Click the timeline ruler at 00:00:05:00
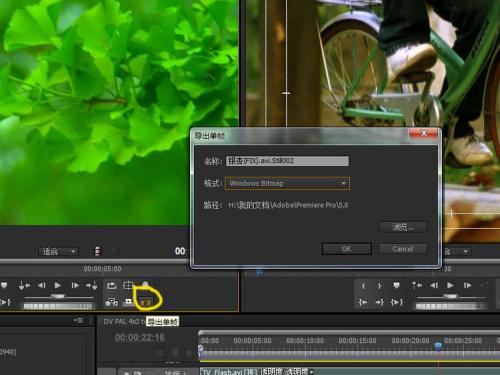The height and width of the screenshot is (375, 500). click(x=252, y=341)
